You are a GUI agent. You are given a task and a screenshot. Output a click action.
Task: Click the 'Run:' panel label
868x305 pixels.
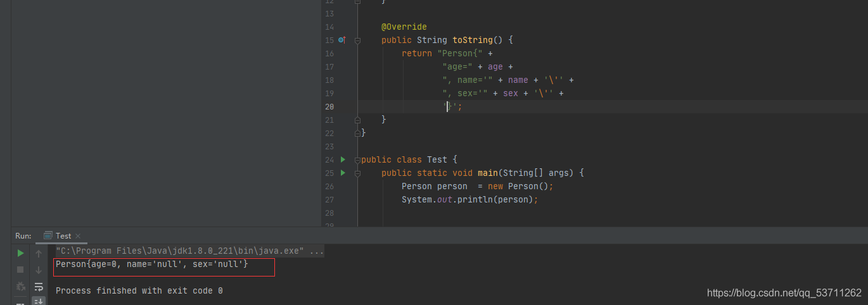(23, 236)
